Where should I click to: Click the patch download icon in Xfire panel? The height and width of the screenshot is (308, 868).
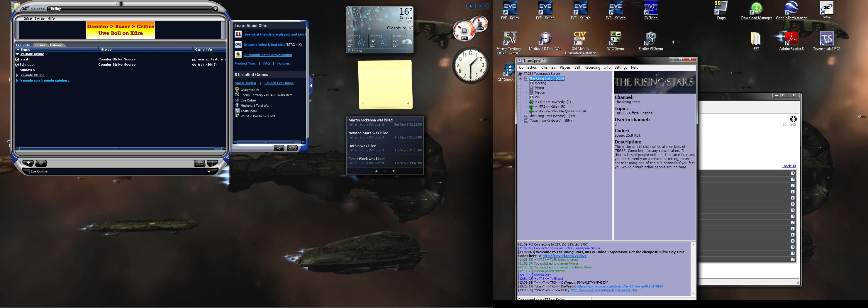coord(238,55)
